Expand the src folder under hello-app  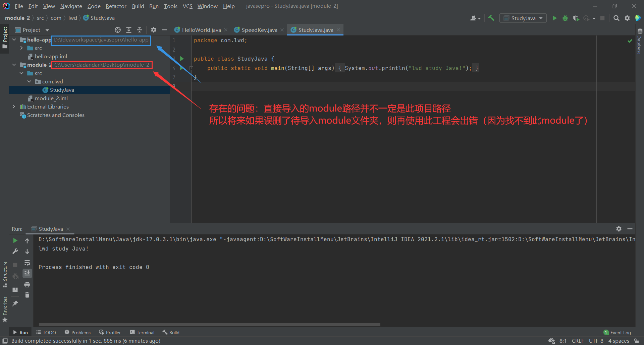click(x=21, y=48)
